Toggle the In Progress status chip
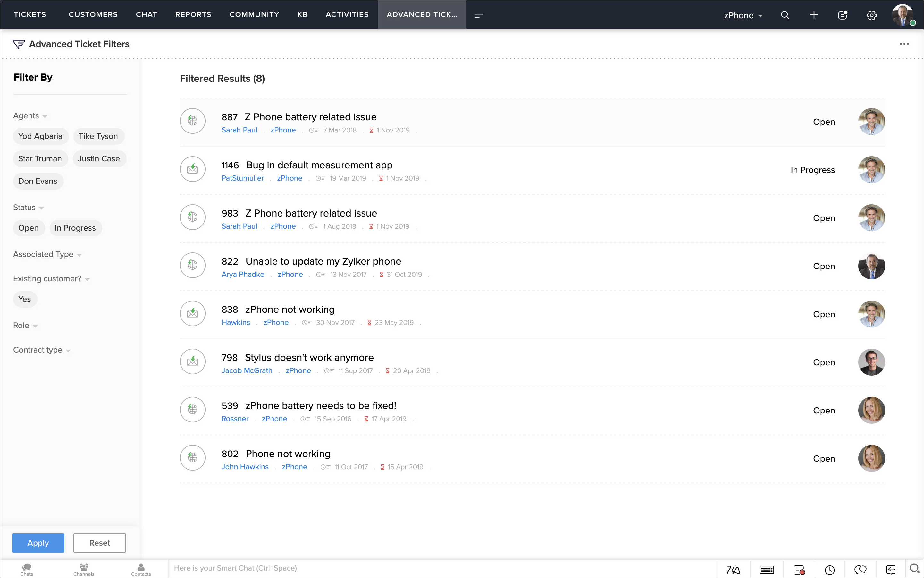The height and width of the screenshot is (578, 924). point(75,228)
